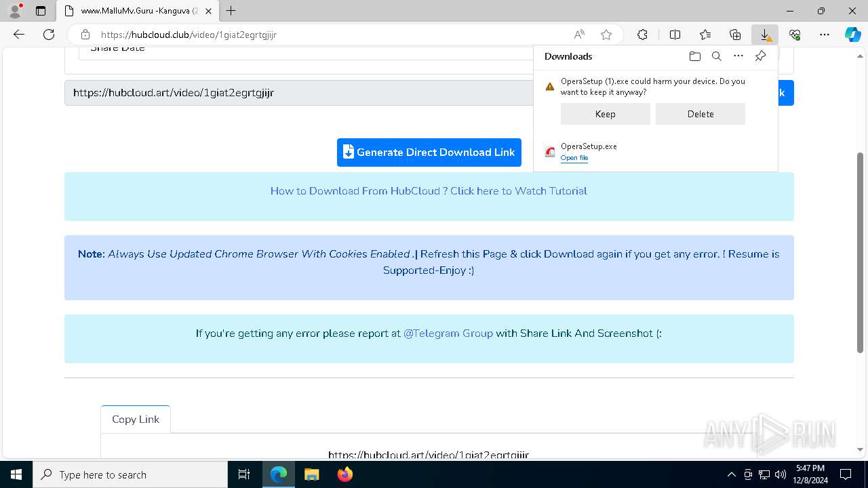Click the hubcloud.art share link field
This screenshot has height=488, width=868.
coord(299,93)
